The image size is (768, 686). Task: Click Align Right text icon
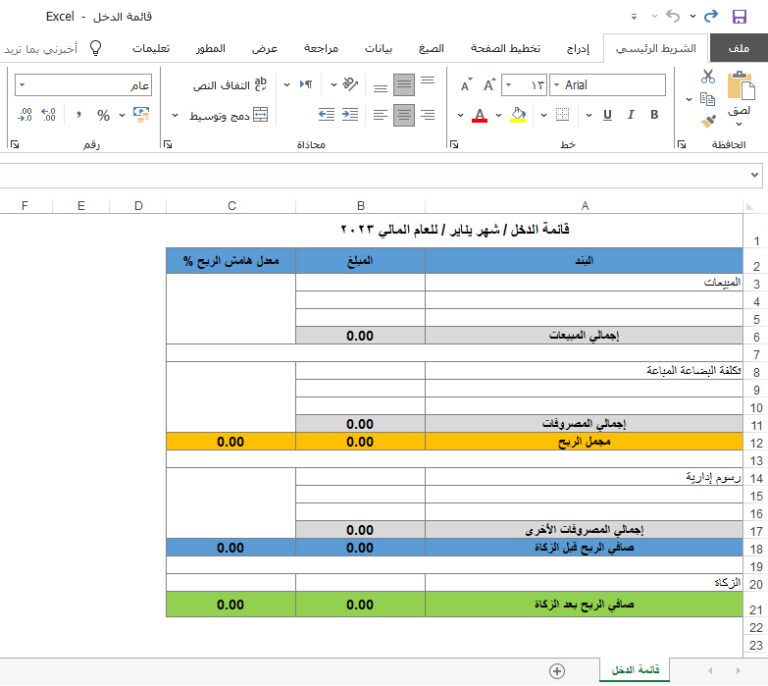pyautogui.click(x=428, y=115)
